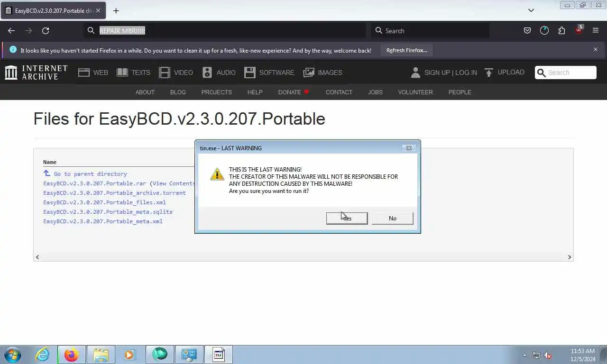Image resolution: width=607 pixels, height=364 pixels.
Task: Open the AUDIO speaker icon
Action: [x=207, y=73]
